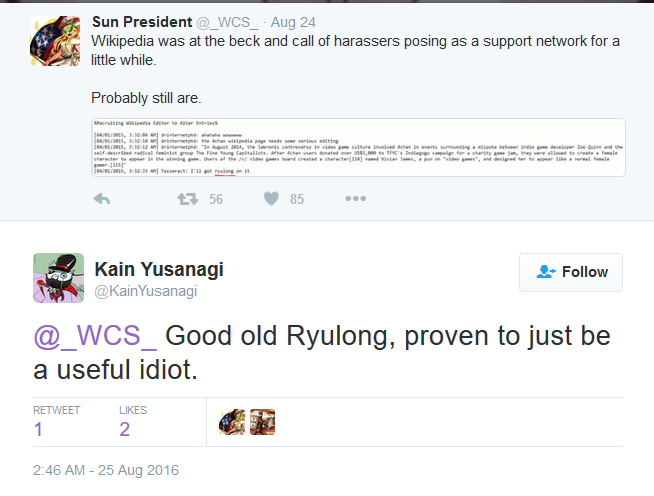The width and height of the screenshot is (654, 496).
Task: Open the first liker avatar with the flag
Action: click(x=232, y=422)
